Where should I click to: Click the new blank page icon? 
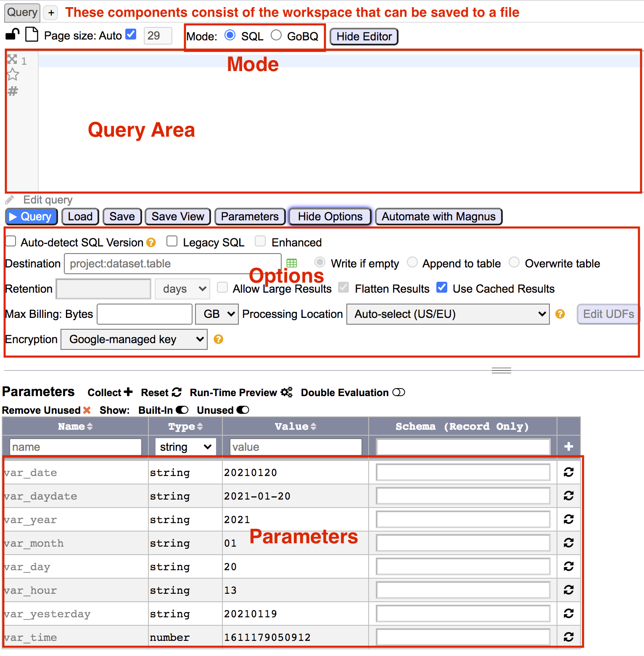(x=32, y=34)
